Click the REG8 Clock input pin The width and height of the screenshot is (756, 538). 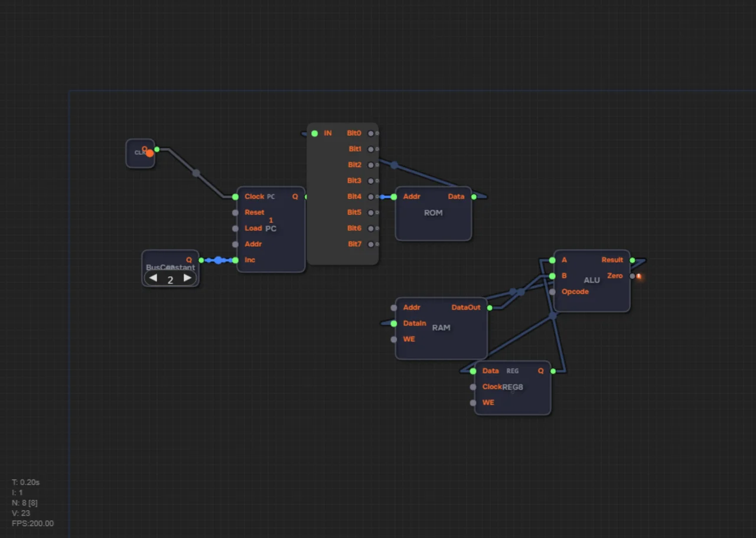[473, 387]
